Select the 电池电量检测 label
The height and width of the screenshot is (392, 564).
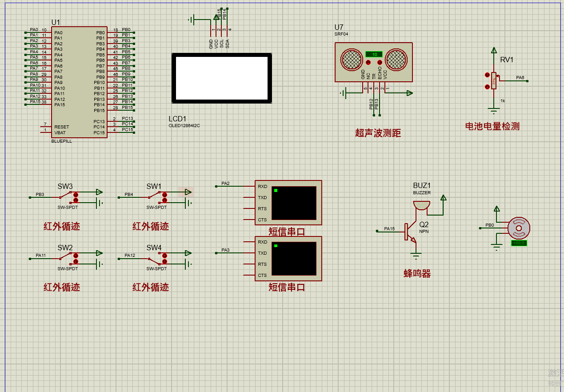[492, 126]
